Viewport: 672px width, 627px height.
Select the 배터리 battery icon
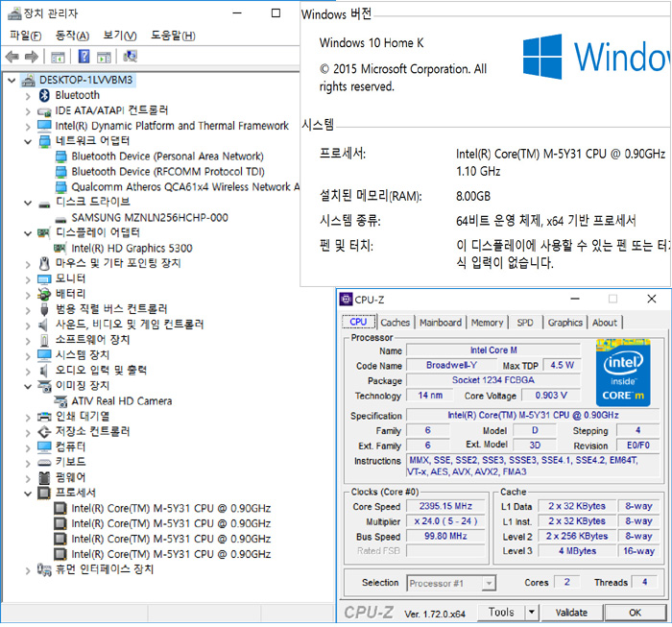tap(44, 294)
